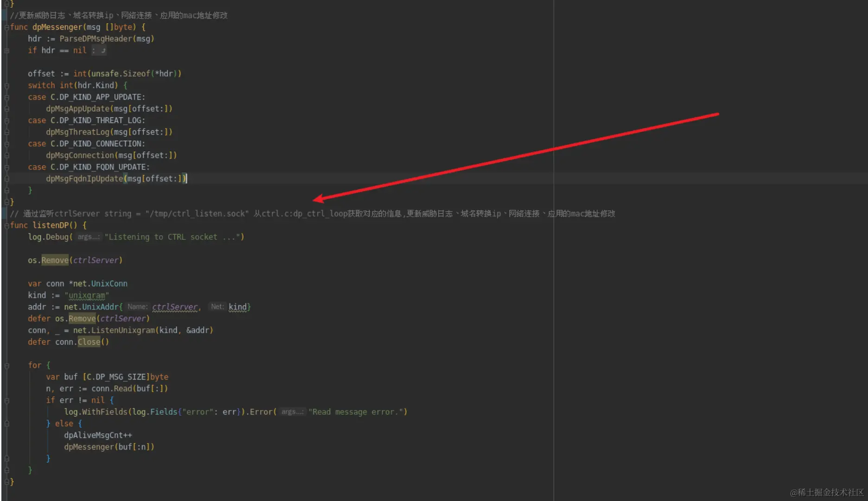Click unsafe.Sizeof in the offset line
868x501 pixels.
click(121, 73)
